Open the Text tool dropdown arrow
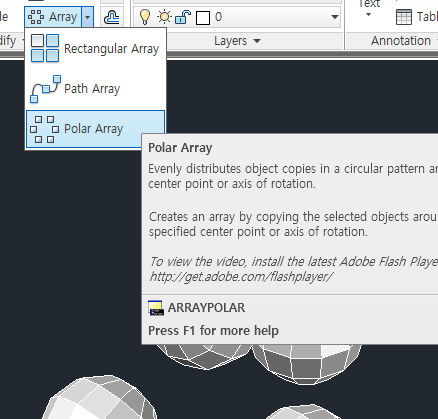 click(x=368, y=15)
